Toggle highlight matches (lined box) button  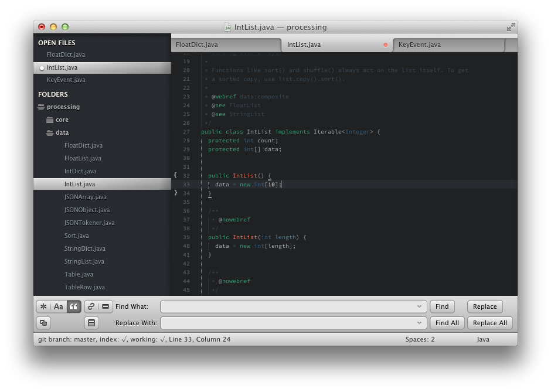coord(91,323)
